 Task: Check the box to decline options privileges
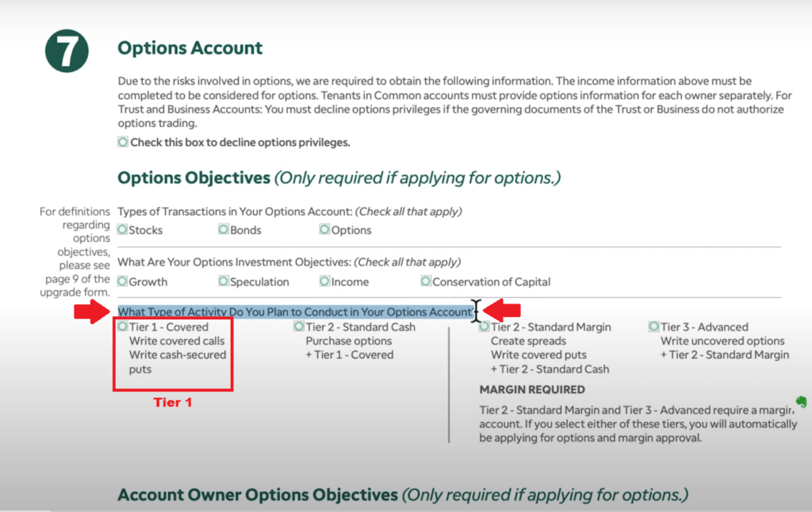pyautogui.click(x=123, y=143)
